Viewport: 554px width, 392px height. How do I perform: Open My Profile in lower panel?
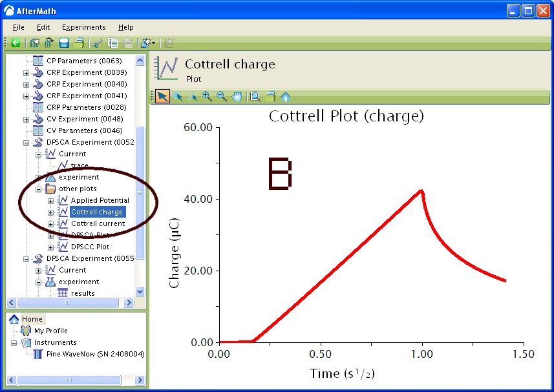51,331
